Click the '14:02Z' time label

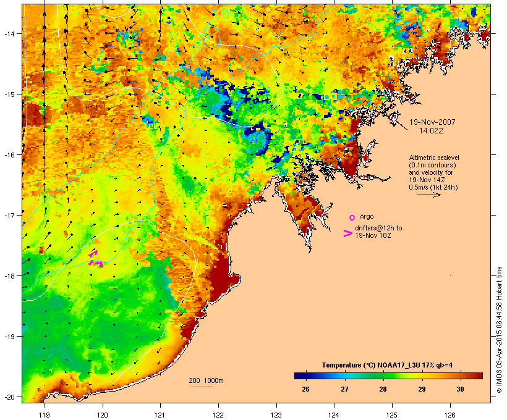click(x=432, y=131)
